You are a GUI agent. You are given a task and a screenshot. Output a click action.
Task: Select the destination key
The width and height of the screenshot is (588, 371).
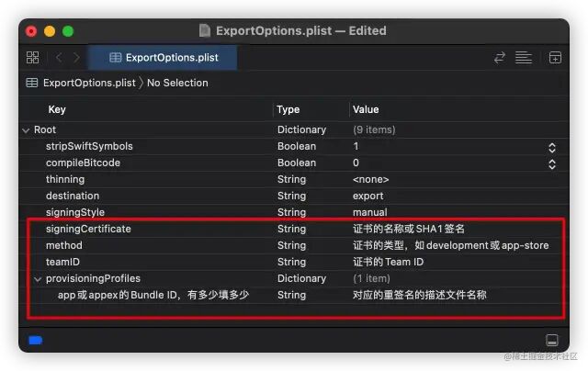tap(73, 196)
